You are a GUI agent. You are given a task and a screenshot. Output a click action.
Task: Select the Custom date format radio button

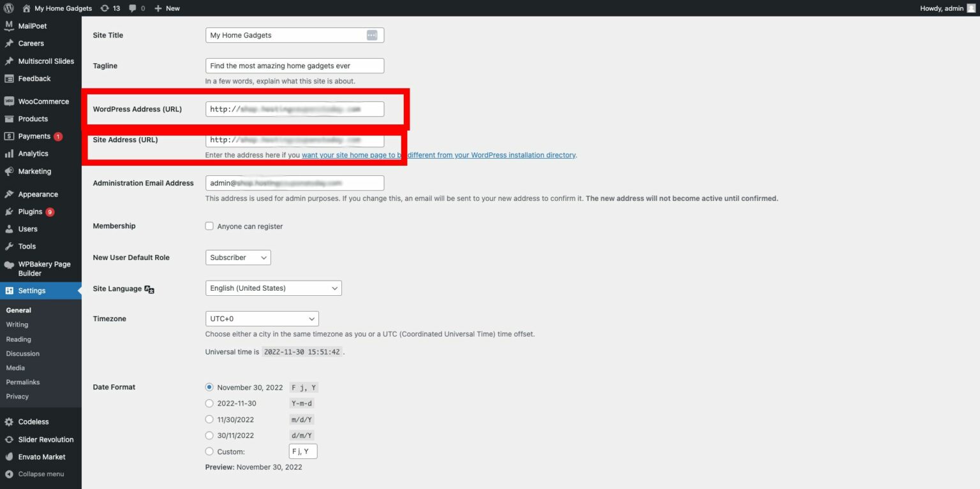(209, 451)
